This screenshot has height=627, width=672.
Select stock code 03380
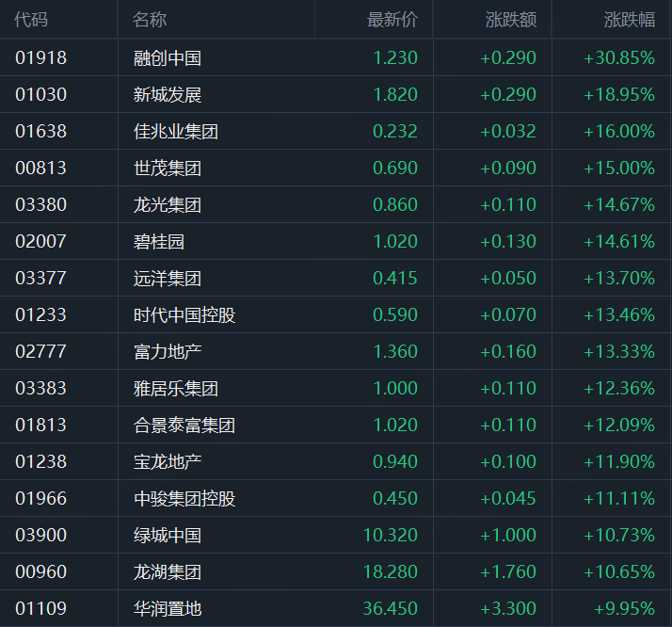(40, 205)
